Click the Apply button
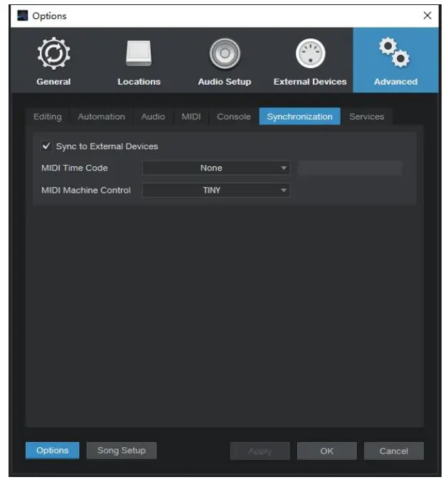448x482 pixels. click(260, 451)
